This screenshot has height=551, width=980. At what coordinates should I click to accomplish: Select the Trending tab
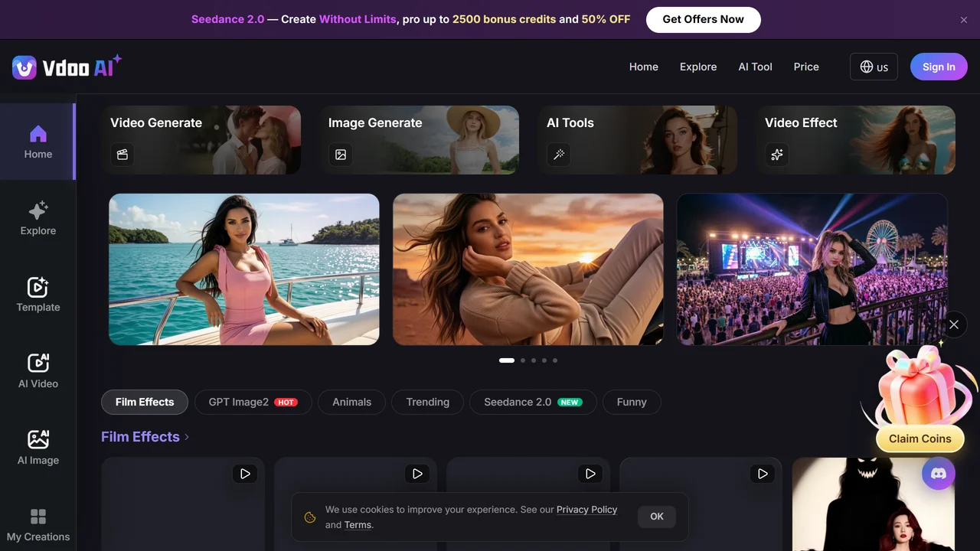pos(428,402)
